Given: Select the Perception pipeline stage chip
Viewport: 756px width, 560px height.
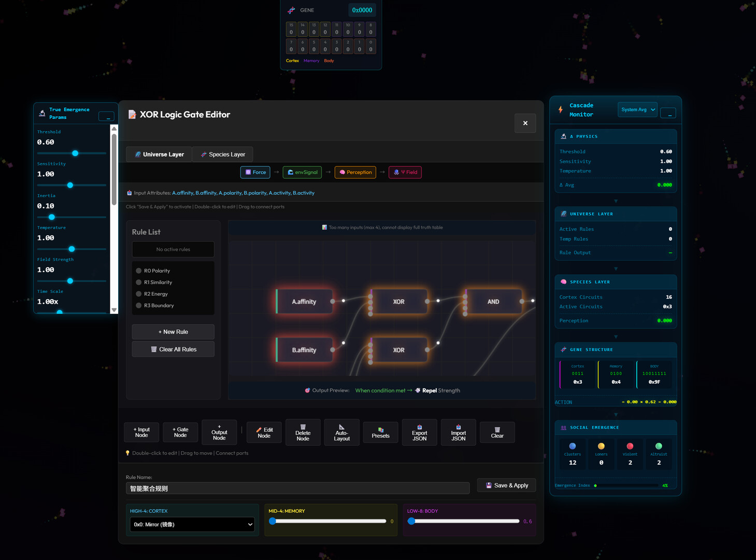Looking at the screenshot, I should [355, 172].
